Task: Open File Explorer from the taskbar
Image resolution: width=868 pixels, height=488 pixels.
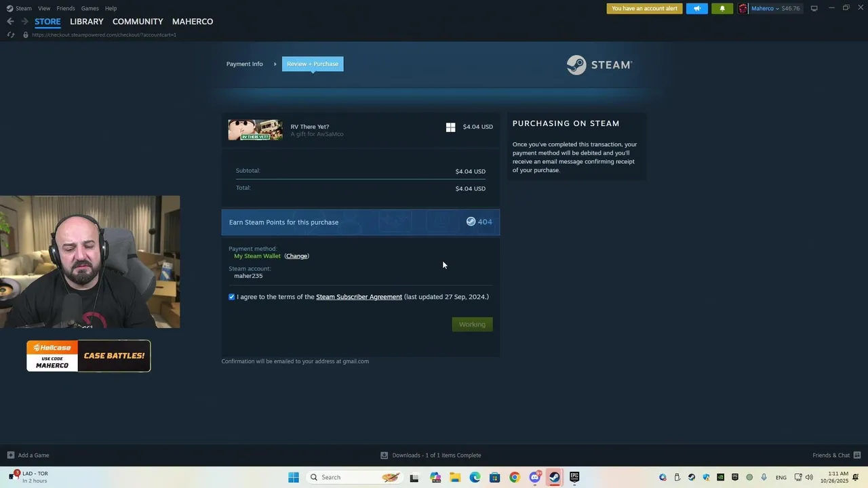Action: click(455, 477)
